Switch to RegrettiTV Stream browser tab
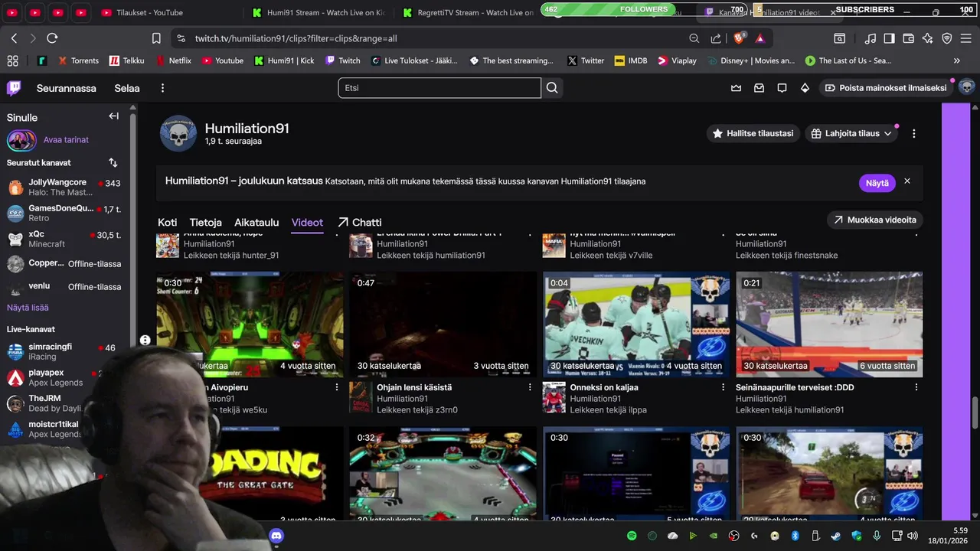 (468, 12)
